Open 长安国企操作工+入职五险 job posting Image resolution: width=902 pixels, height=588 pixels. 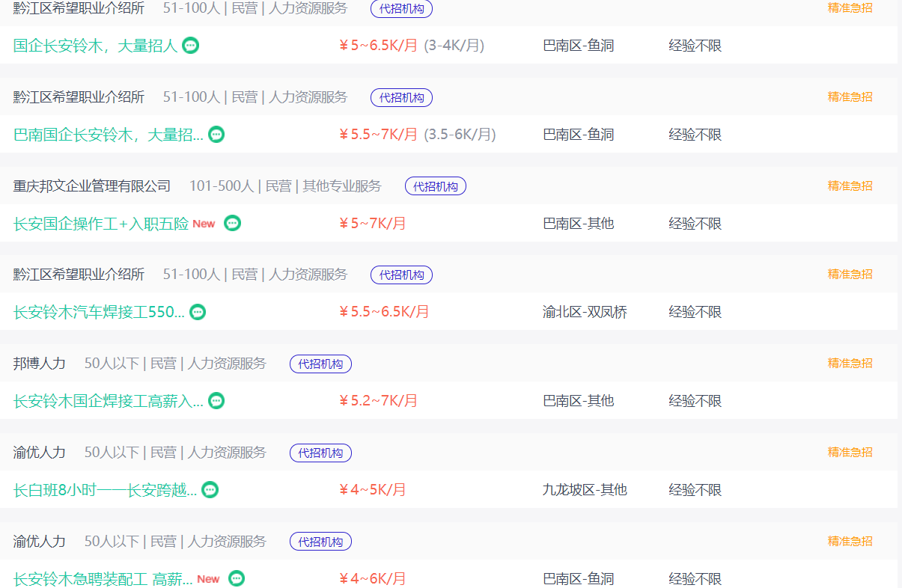click(101, 224)
